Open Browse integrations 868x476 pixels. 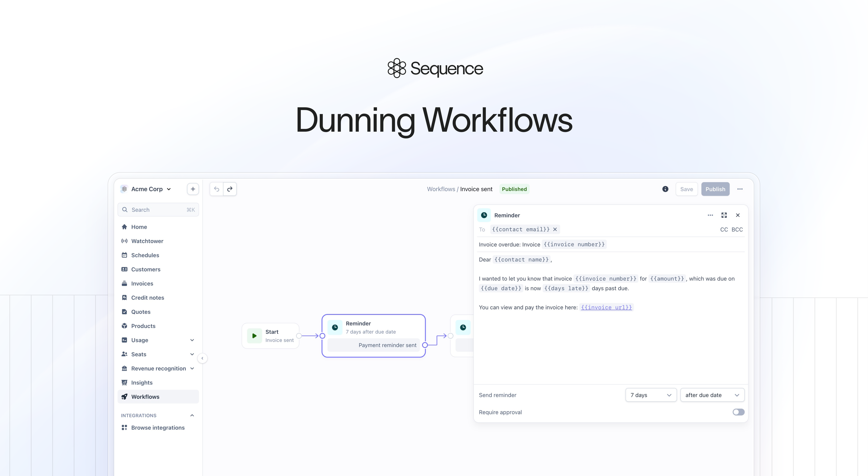(158, 427)
